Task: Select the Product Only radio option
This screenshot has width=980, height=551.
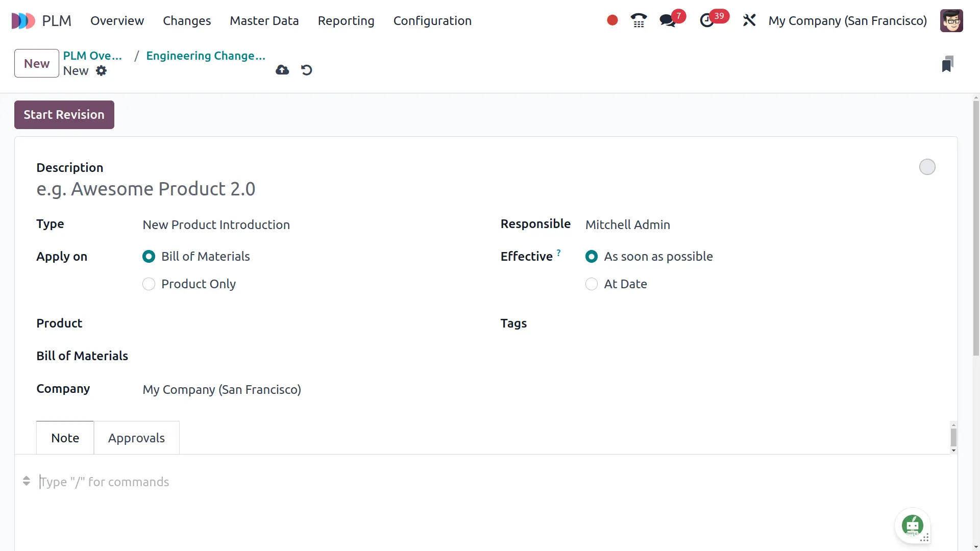Action: point(149,284)
